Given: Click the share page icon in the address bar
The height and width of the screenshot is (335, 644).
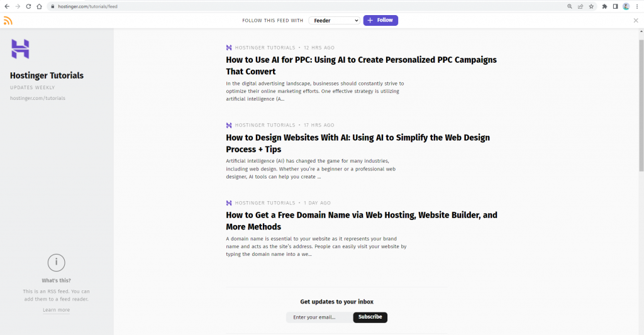Looking at the screenshot, I should tap(580, 6).
